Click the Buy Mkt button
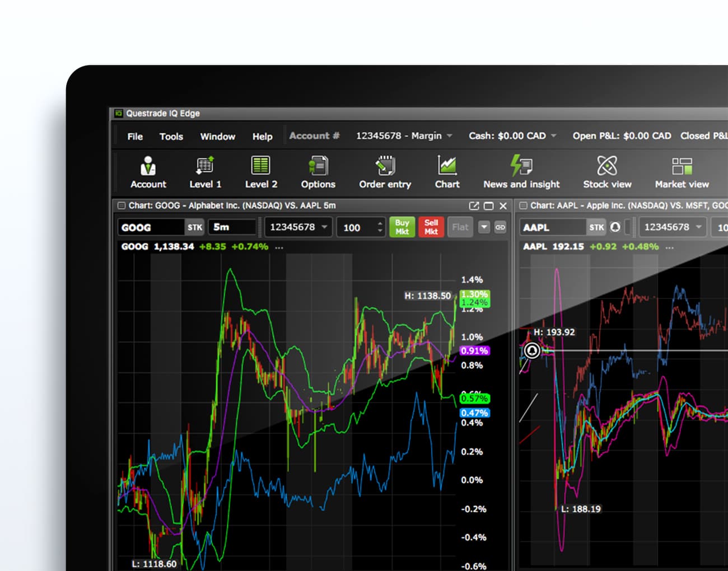This screenshot has height=571, width=728. pos(402,227)
